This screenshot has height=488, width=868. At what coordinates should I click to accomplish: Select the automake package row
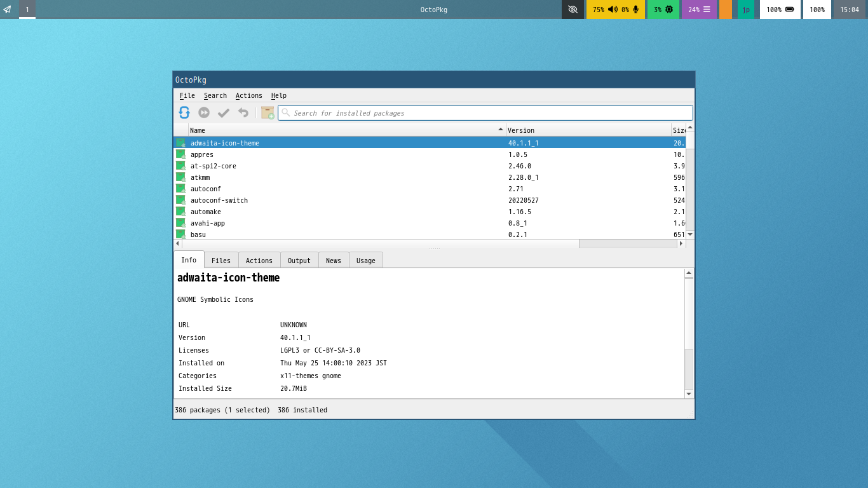tap(430, 212)
